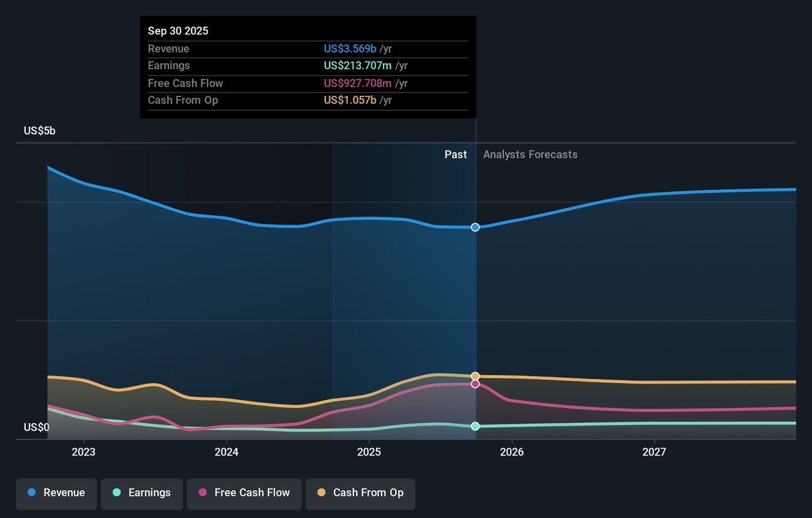Click the orange Cash From Op data marker
Image resolution: width=812 pixels, height=518 pixels.
click(475, 376)
